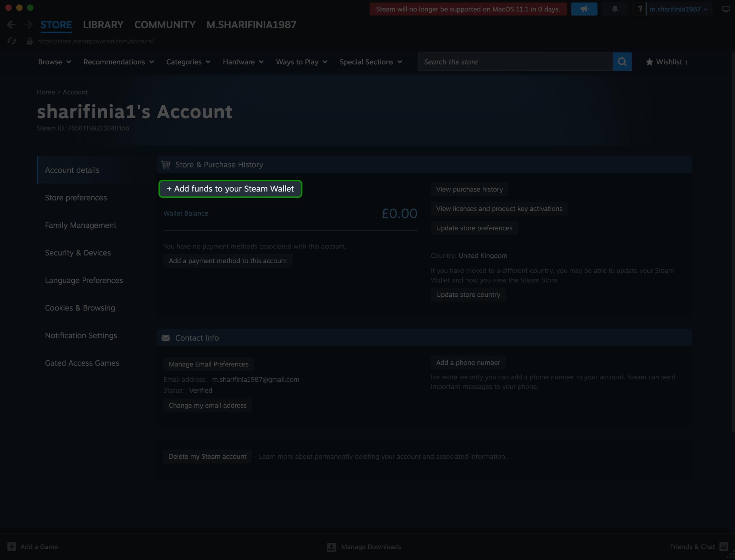Open Wishlist star icon
This screenshot has width=735, height=560.
pyautogui.click(x=649, y=62)
